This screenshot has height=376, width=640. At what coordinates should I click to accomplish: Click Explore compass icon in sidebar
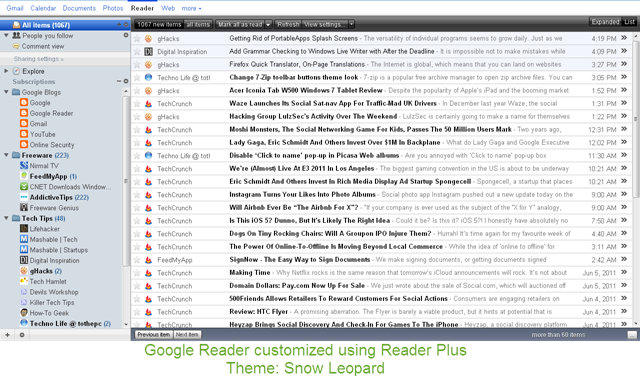click(x=16, y=71)
